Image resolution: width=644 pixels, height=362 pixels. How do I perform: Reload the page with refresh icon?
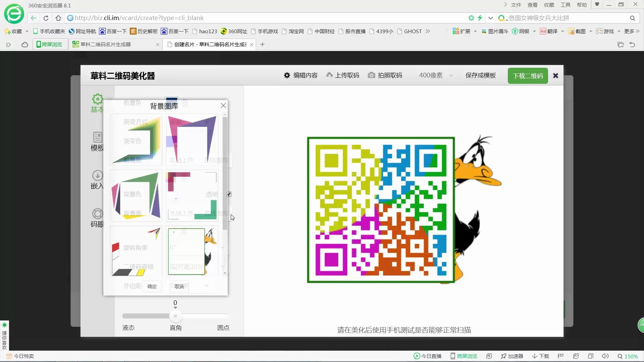coord(46,18)
